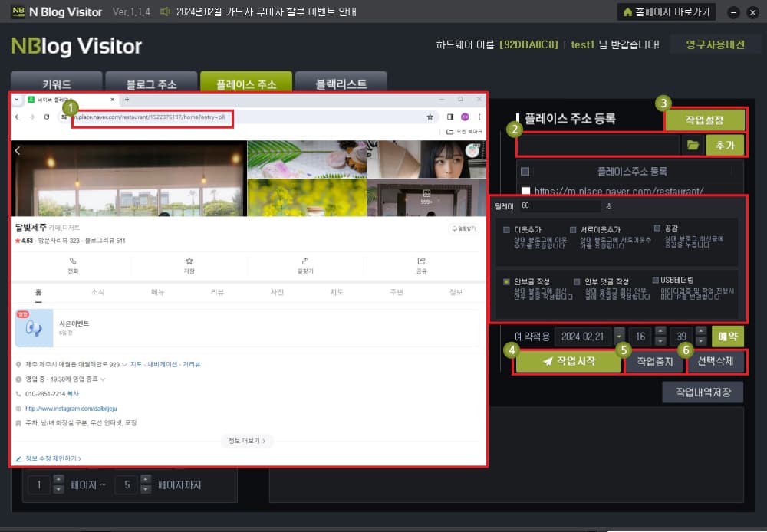Open folder icon next to 추가 button
767x532 pixels.
click(693, 145)
